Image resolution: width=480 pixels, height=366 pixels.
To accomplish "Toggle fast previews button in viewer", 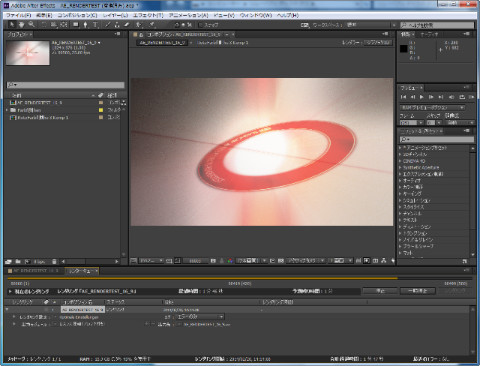I will coord(367,261).
